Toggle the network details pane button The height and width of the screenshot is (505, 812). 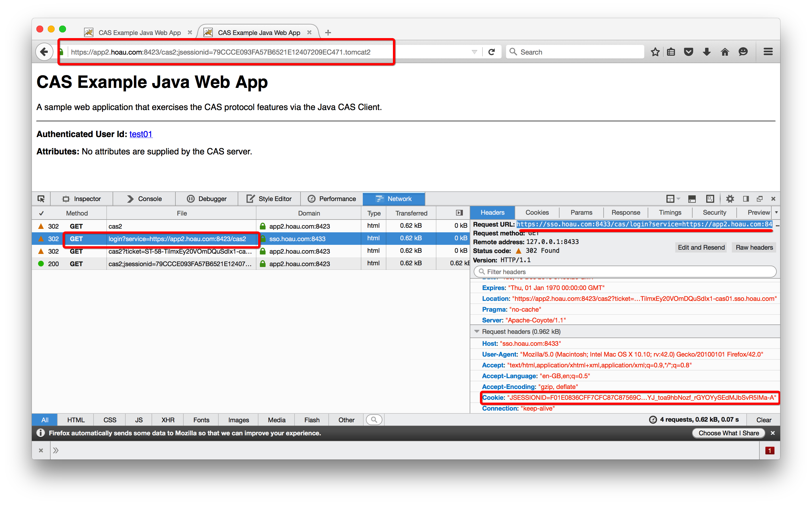pyautogui.click(x=459, y=213)
